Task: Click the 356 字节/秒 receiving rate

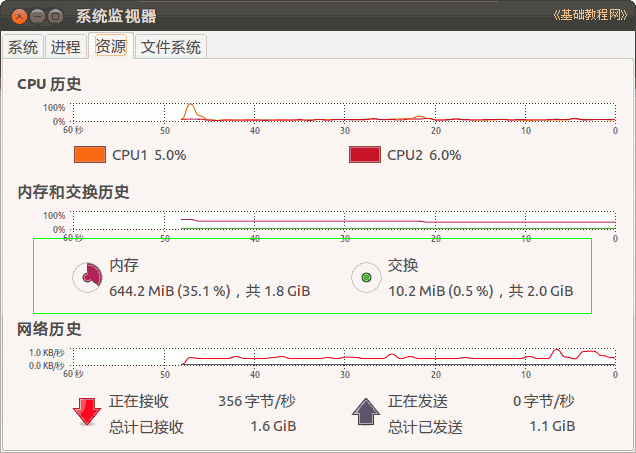Action: 257,401
